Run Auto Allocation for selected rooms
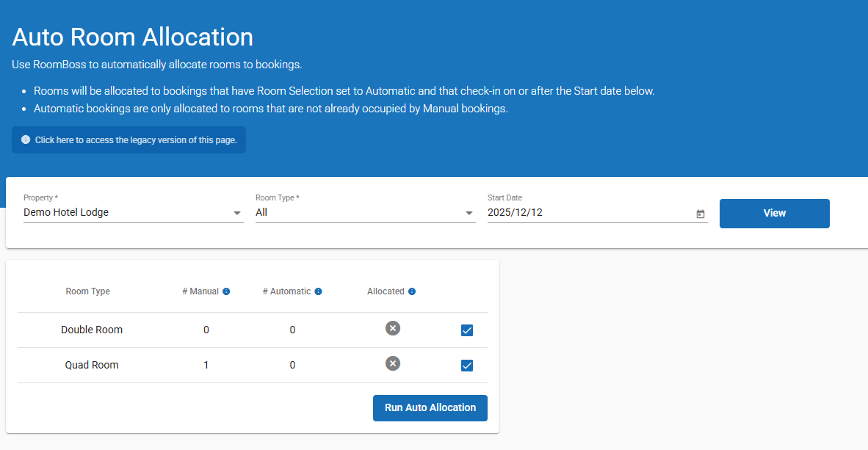Image resolution: width=868 pixels, height=450 pixels. pyautogui.click(x=430, y=407)
